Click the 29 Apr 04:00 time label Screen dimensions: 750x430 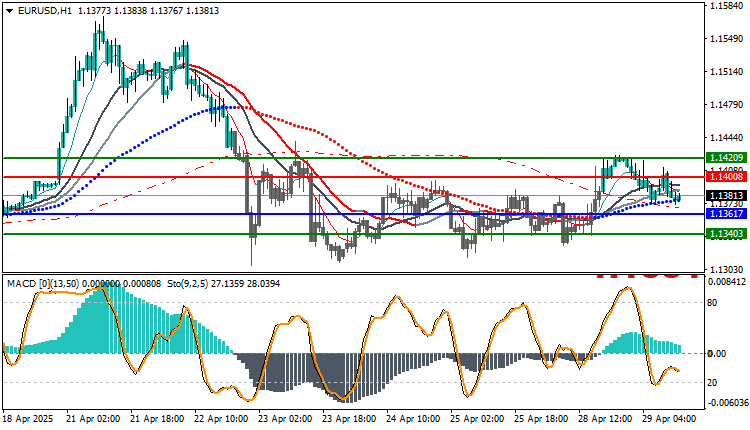point(670,419)
